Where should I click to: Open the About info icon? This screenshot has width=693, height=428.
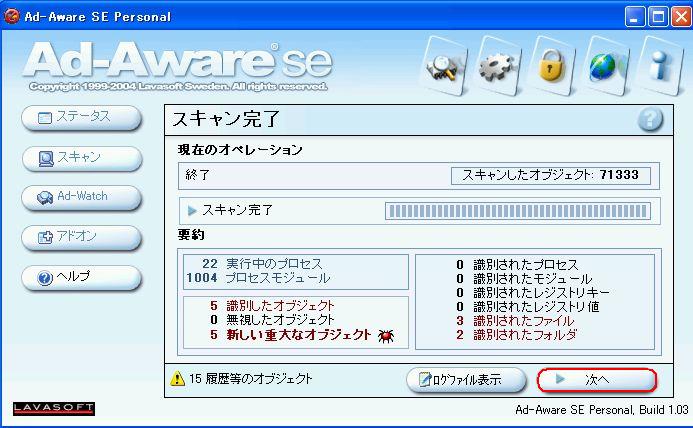pyautogui.click(x=660, y=66)
